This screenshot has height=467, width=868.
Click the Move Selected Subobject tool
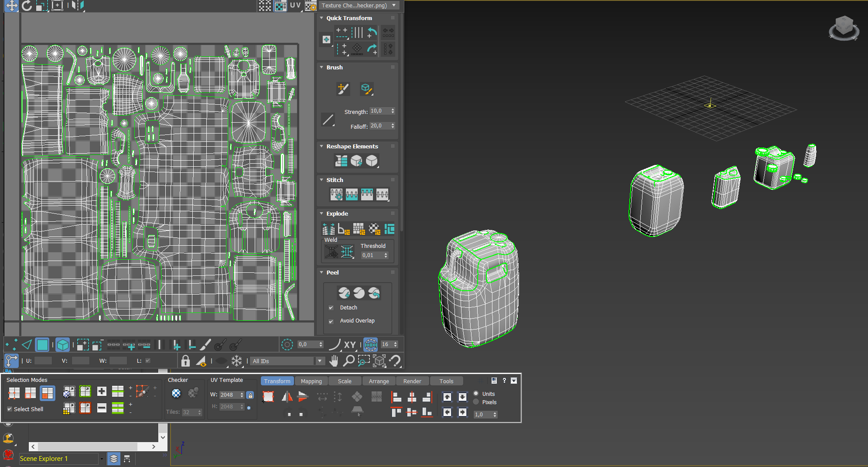(x=11, y=6)
